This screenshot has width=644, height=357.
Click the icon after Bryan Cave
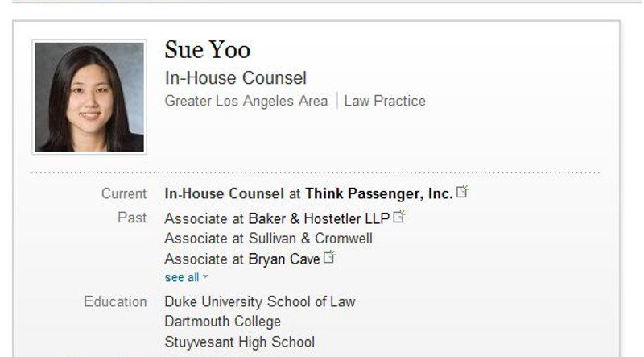329,258
